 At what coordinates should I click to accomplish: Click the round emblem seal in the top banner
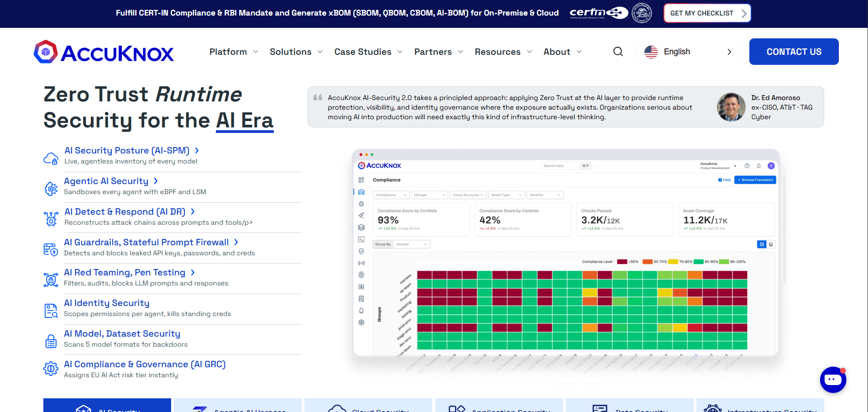(x=642, y=13)
